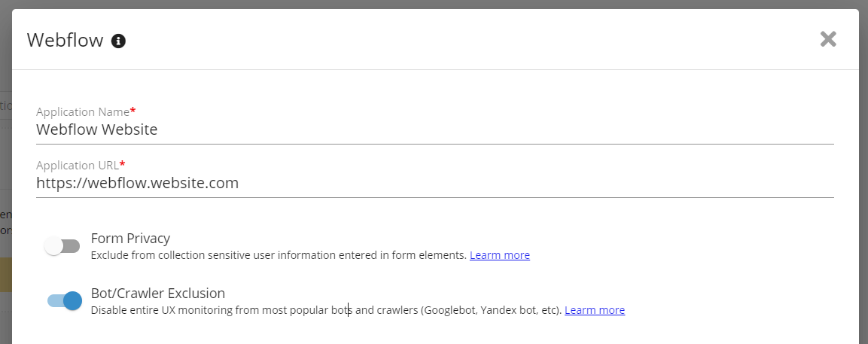
Task: Close the Webflow dialog with the X
Action: 828,39
